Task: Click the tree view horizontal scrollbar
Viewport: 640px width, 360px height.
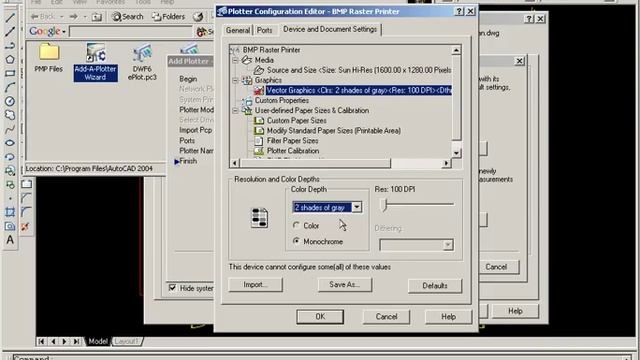Action: (x=340, y=163)
